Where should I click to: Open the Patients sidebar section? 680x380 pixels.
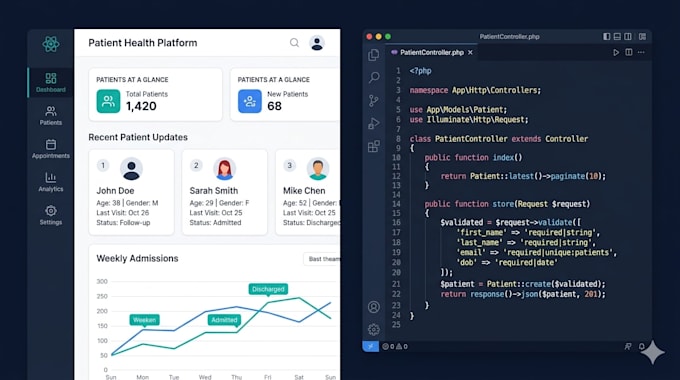tap(51, 115)
